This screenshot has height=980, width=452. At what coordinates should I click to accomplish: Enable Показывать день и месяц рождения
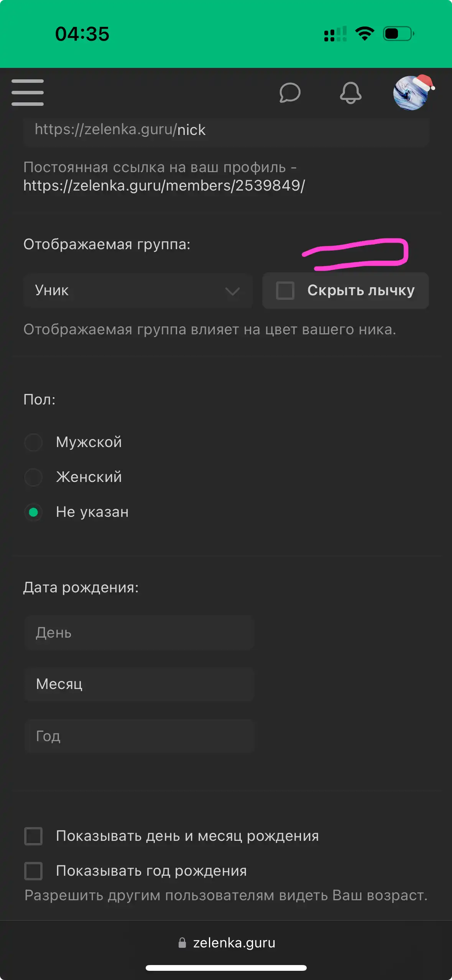33,836
